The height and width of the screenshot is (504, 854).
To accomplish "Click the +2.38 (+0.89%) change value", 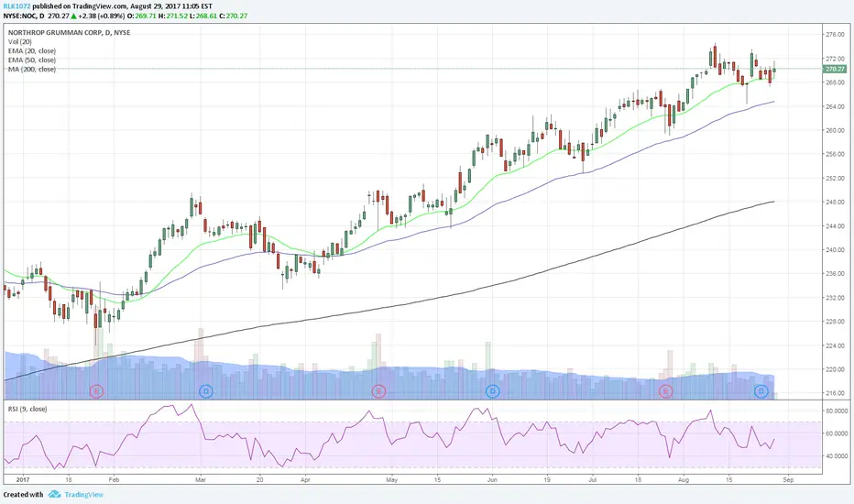I will click(x=102, y=16).
